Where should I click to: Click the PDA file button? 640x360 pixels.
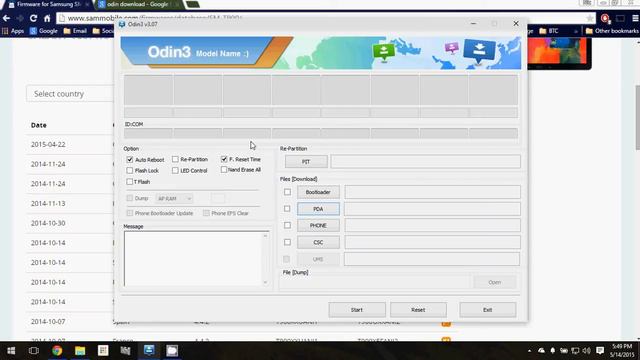[x=318, y=209]
